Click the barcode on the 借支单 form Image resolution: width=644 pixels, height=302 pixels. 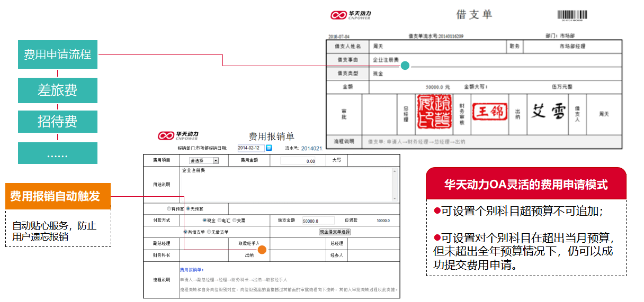click(x=573, y=15)
